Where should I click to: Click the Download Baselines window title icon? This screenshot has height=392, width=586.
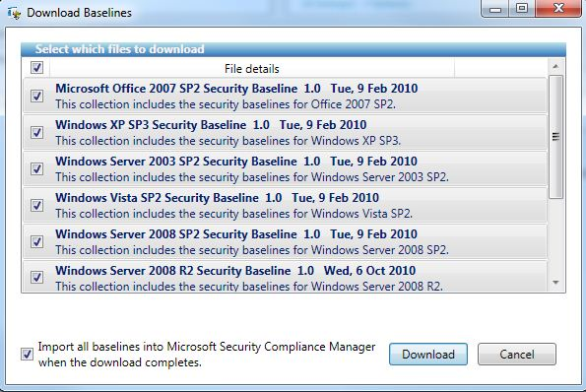tap(14, 13)
